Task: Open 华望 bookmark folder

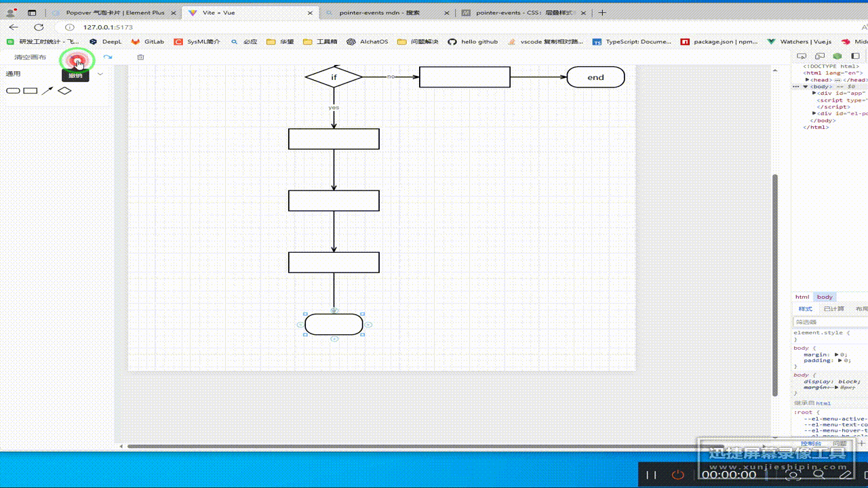Action: tap(280, 41)
